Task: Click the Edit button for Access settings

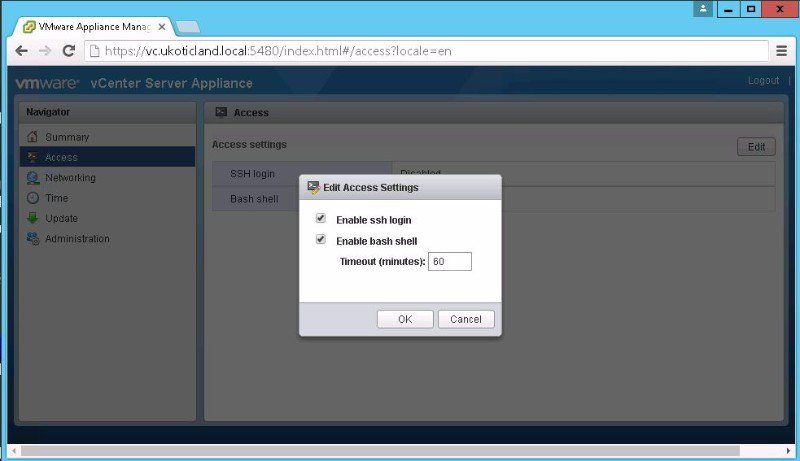Action: [756, 147]
